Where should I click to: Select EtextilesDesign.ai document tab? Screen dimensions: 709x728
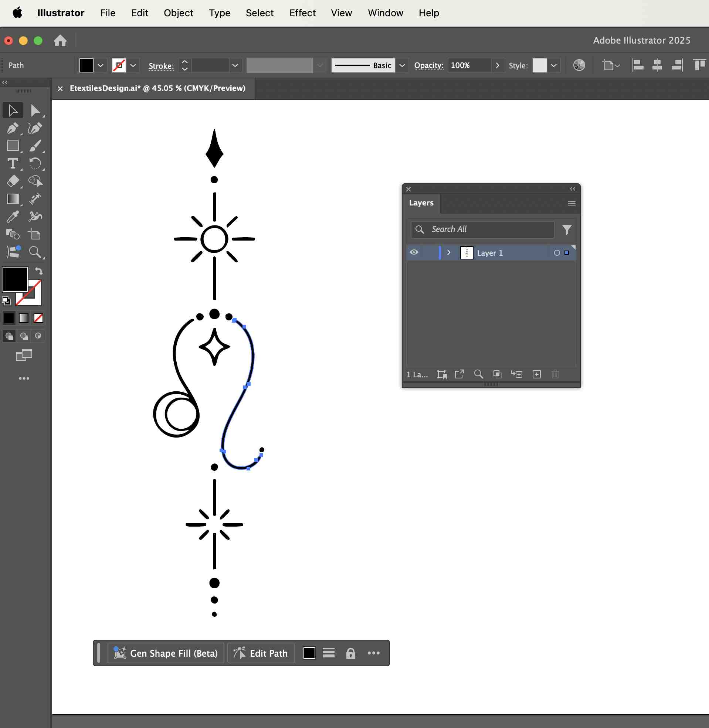click(x=157, y=88)
